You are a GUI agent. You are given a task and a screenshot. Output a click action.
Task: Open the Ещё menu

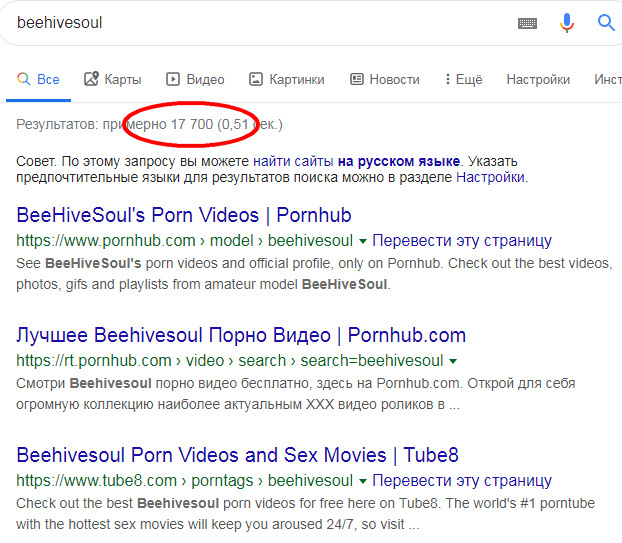tap(463, 79)
